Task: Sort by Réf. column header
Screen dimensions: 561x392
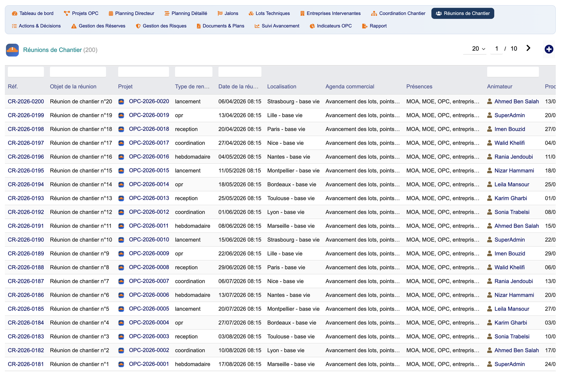Action: 13,86
